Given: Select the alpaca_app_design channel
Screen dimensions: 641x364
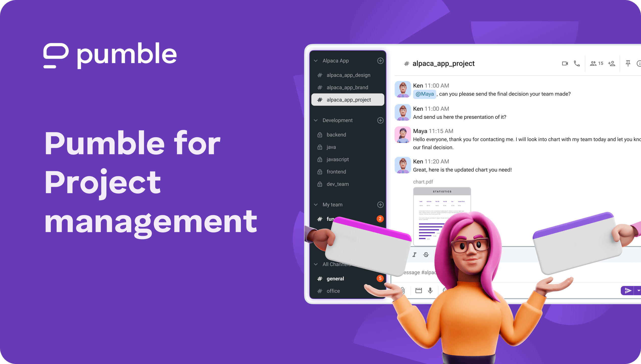Looking at the screenshot, I should [347, 75].
